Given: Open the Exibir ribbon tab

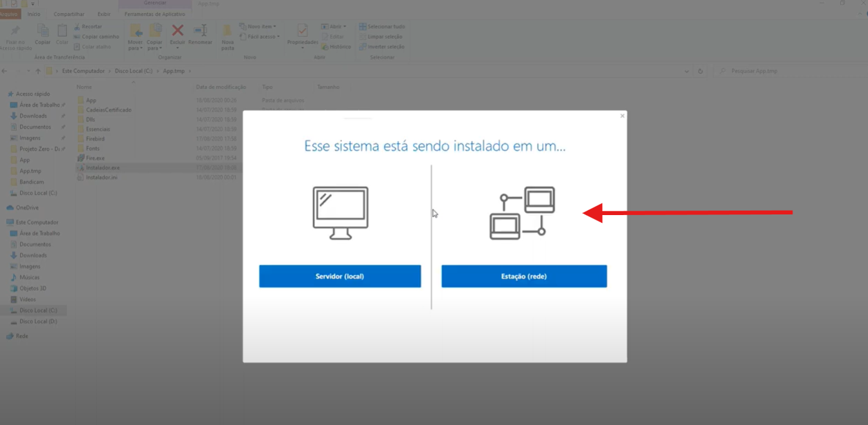Looking at the screenshot, I should click(x=104, y=14).
